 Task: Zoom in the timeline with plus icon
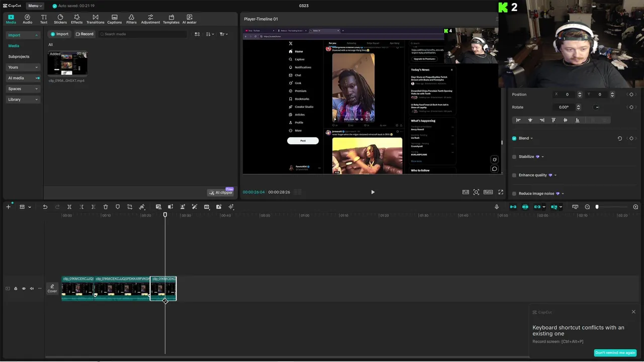pyautogui.click(x=635, y=207)
